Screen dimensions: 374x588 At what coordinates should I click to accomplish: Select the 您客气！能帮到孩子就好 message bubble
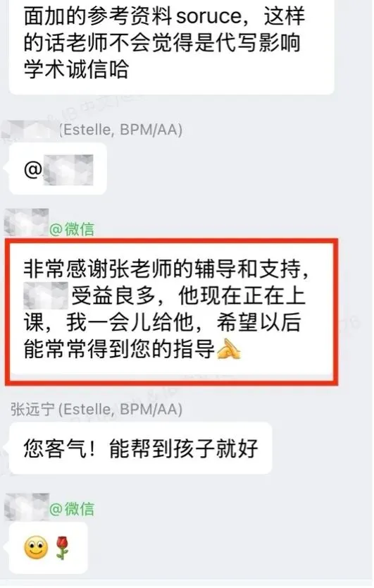tap(141, 448)
